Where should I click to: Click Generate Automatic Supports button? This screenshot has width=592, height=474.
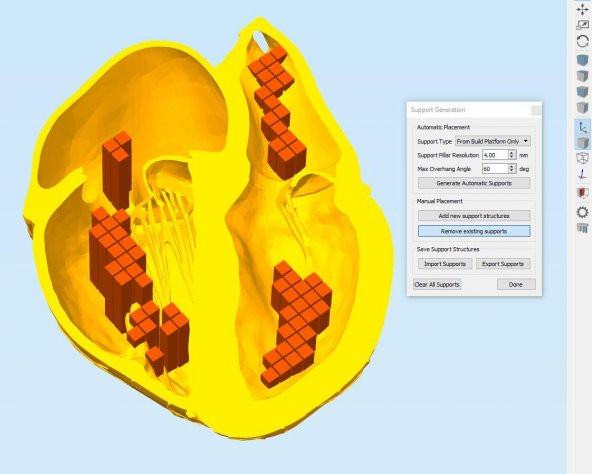(x=474, y=183)
